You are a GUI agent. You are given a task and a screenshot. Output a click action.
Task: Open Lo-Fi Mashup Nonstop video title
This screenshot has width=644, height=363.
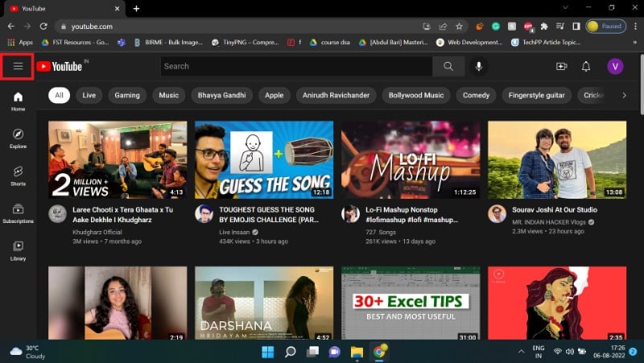pos(411,215)
